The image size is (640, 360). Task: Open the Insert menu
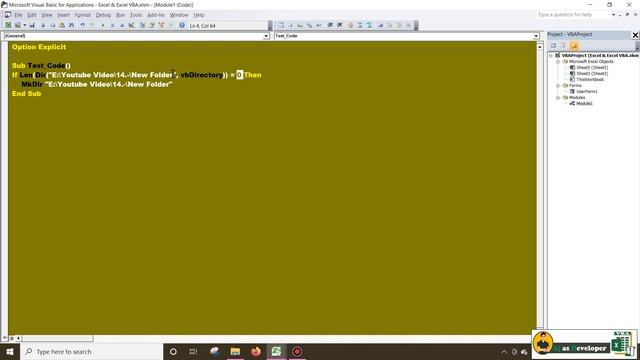click(63, 15)
